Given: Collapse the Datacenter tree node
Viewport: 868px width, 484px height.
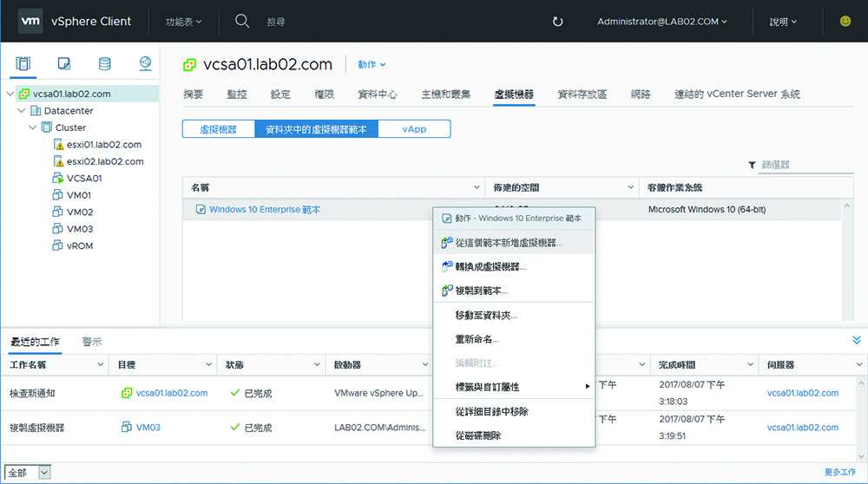Looking at the screenshot, I should [x=22, y=111].
